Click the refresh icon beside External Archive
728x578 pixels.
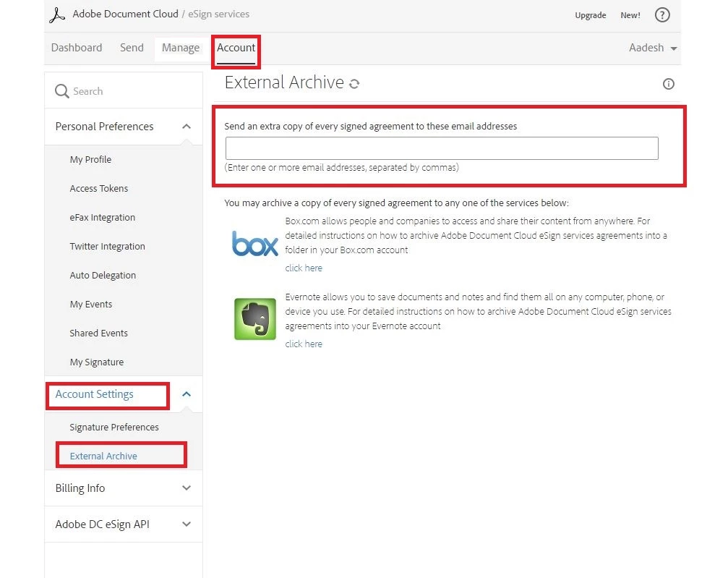pos(354,84)
